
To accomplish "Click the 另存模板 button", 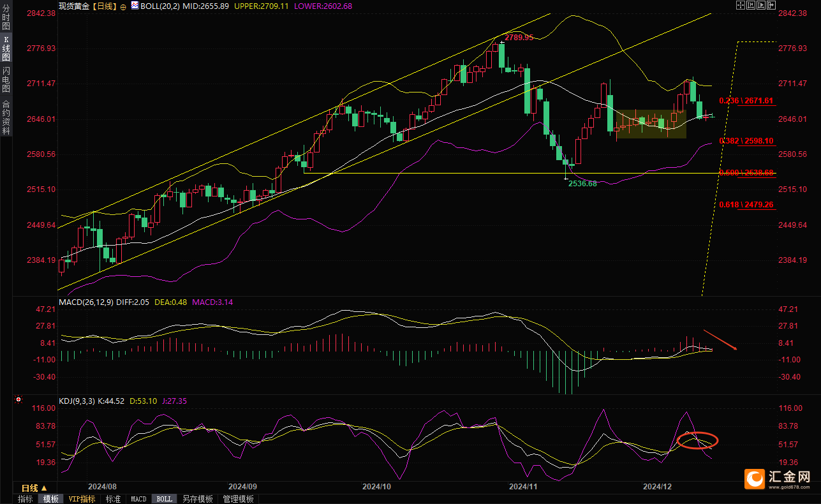I will click(197, 499).
